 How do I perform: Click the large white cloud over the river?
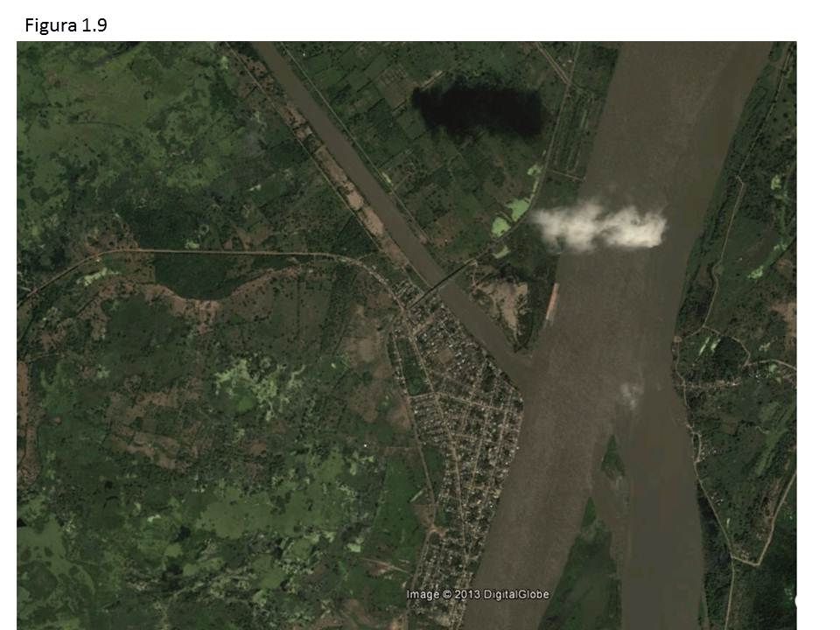[598, 226]
